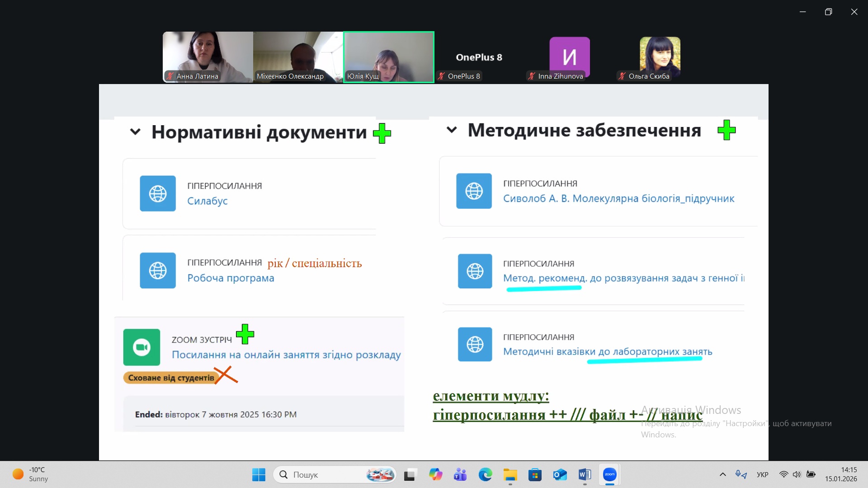The height and width of the screenshot is (488, 868).
Task: Switch the УКР keyboard language indicator
Action: tap(762, 474)
